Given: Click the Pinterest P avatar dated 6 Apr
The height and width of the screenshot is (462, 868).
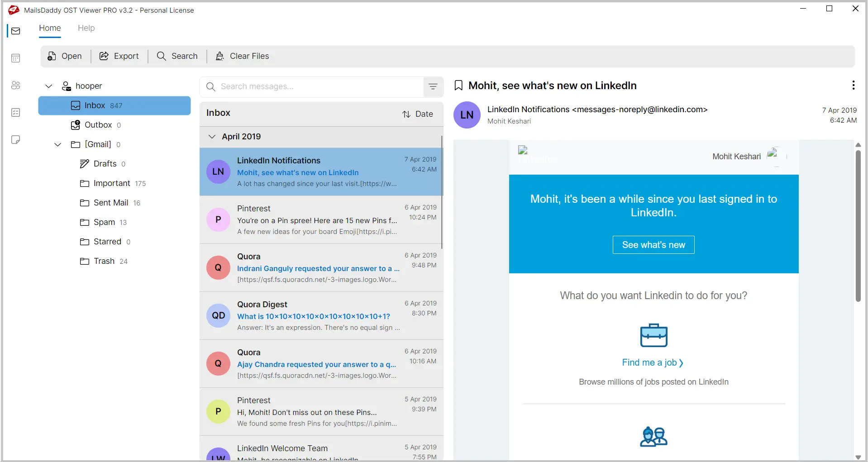Looking at the screenshot, I should 218,219.
